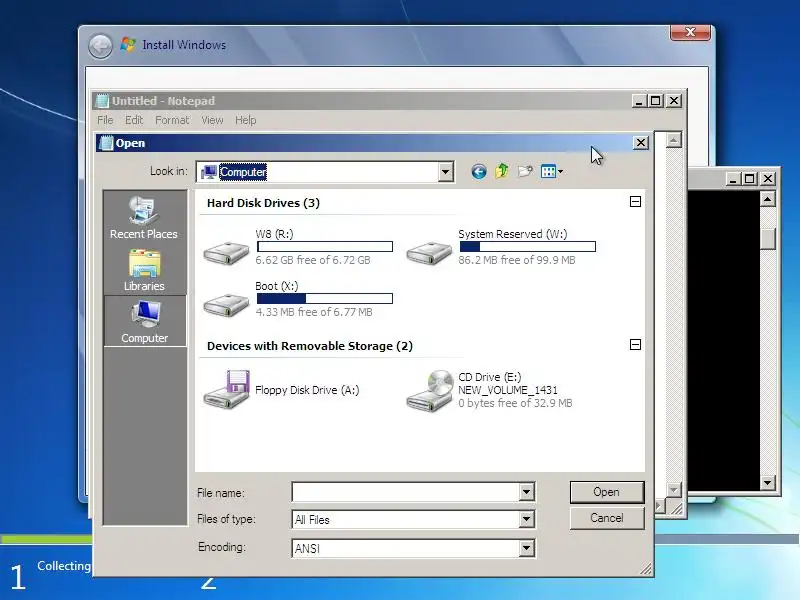Open Libraries from the places bar

(144, 270)
